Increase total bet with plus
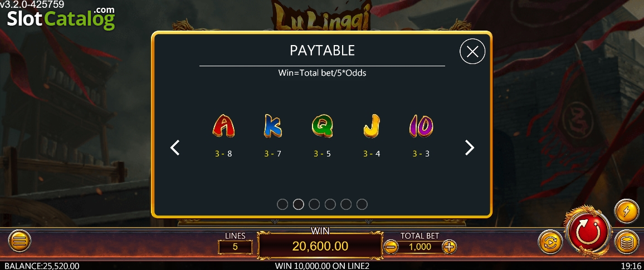 coord(450,247)
